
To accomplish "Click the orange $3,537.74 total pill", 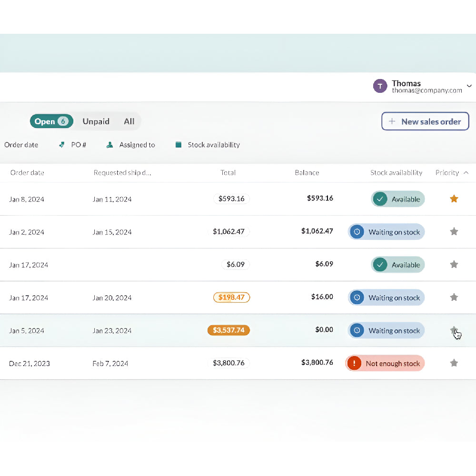I will 228,330.
